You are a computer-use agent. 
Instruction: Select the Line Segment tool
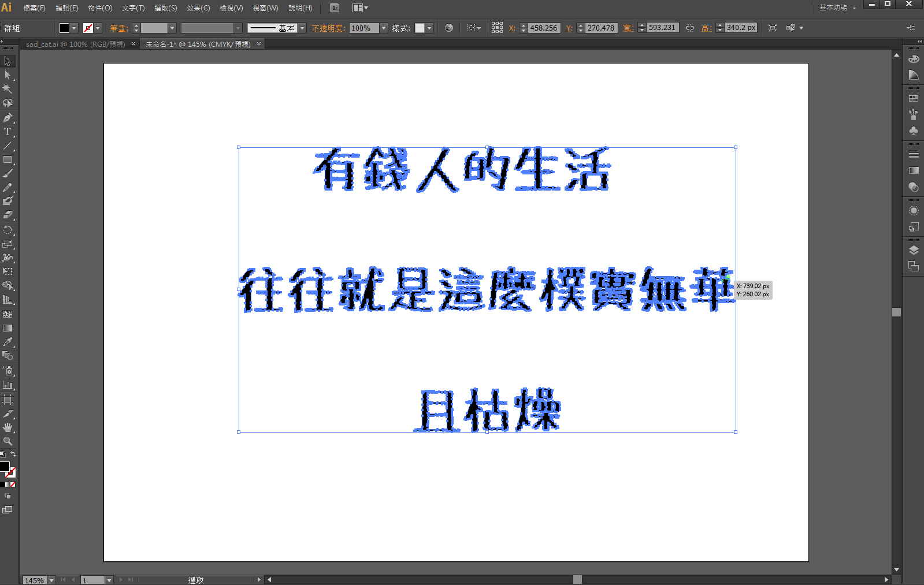[x=8, y=146]
